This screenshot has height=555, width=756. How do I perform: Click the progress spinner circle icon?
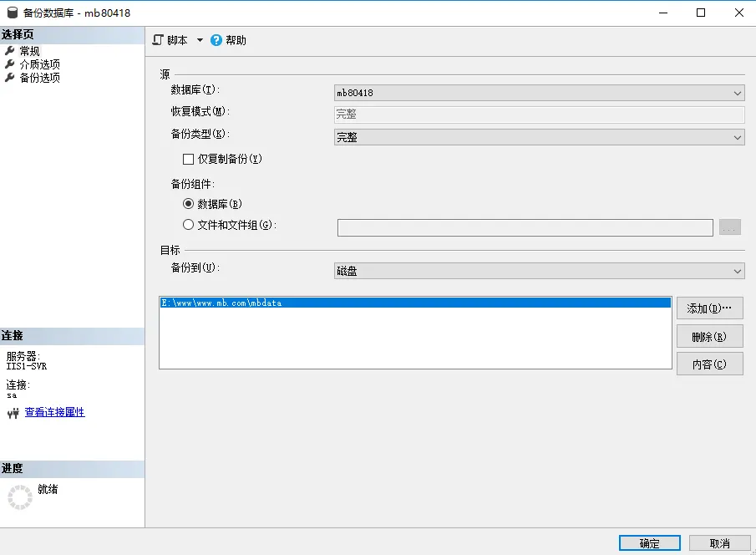pos(20,497)
